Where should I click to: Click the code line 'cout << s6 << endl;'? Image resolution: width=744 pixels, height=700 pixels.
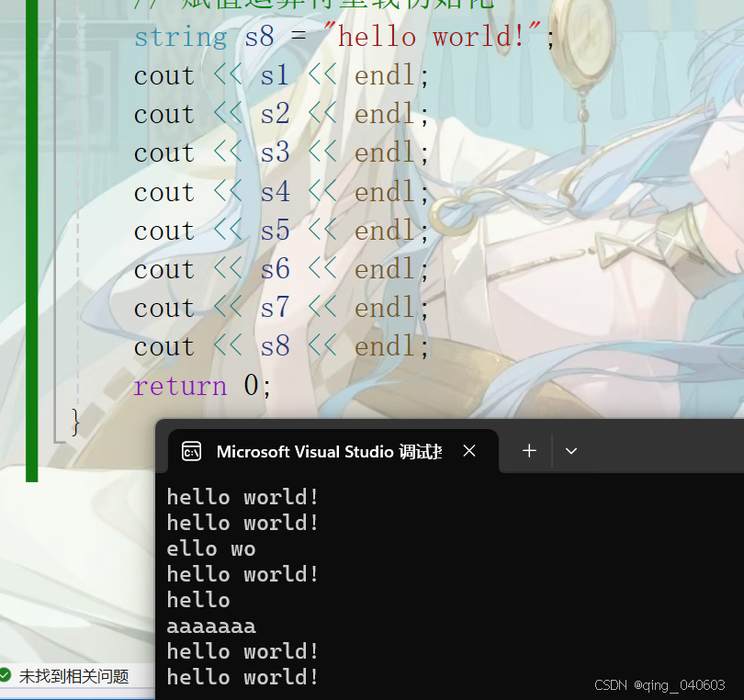[281, 269]
